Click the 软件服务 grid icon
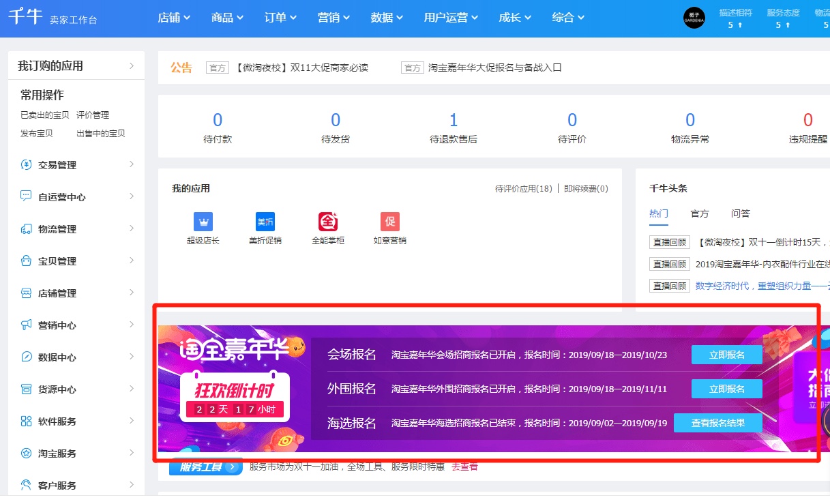 pos(27,421)
